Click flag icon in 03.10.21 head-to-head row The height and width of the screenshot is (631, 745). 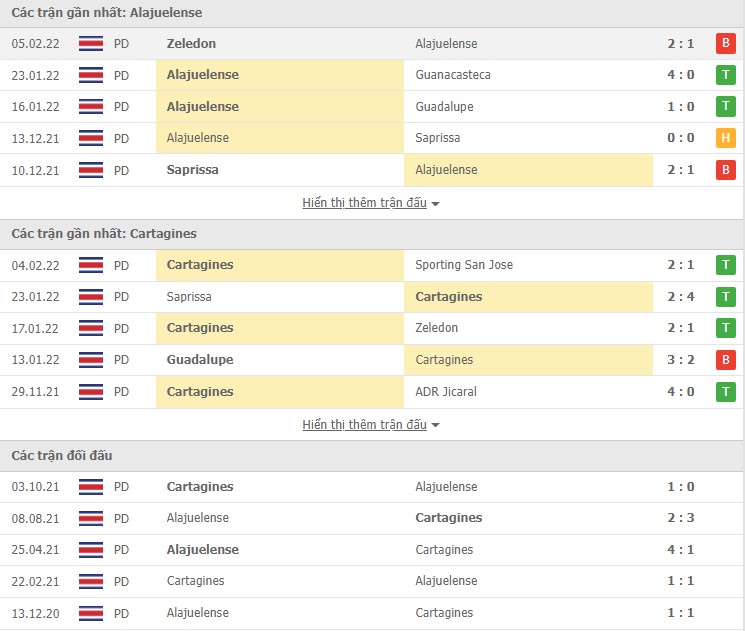91,487
